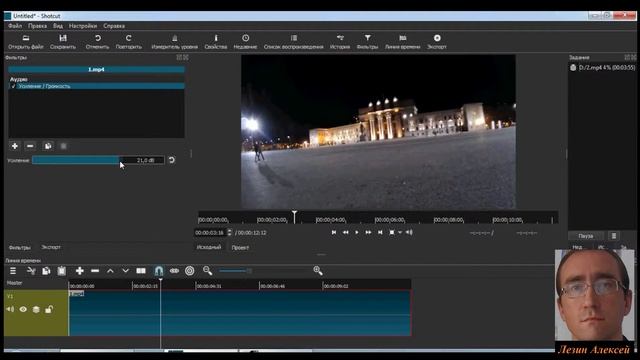Show the История history panel
640x360 pixels.
(x=340, y=42)
